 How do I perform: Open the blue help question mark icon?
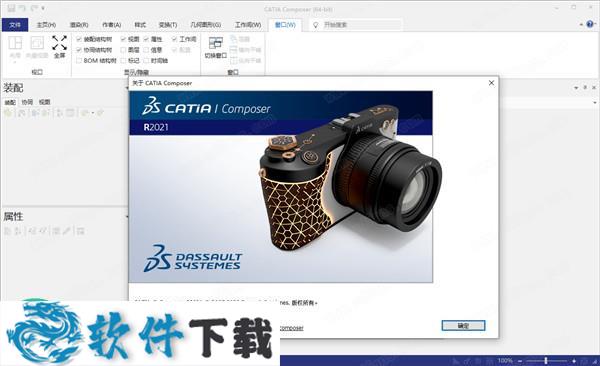590,24
